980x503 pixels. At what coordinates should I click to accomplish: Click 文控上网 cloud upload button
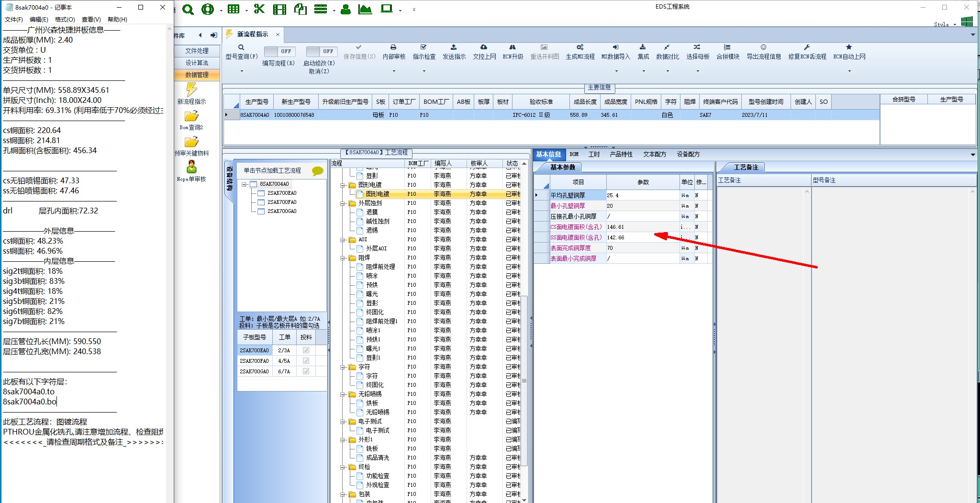tap(484, 52)
